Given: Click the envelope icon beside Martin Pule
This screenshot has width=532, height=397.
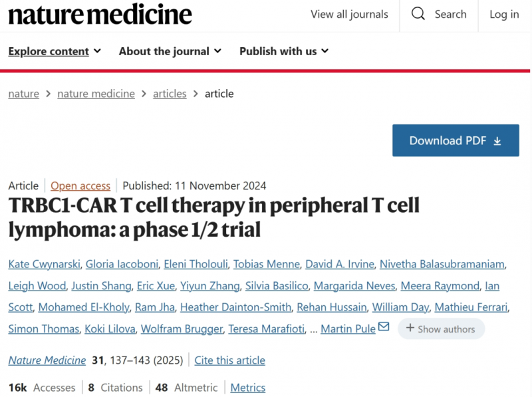Looking at the screenshot, I should point(384,327).
